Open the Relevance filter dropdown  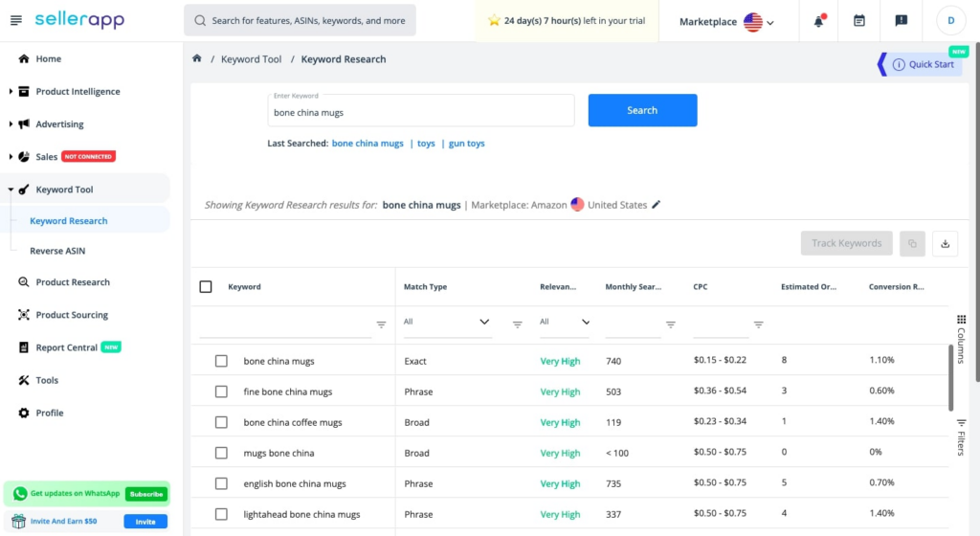click(x=565, y=322)
